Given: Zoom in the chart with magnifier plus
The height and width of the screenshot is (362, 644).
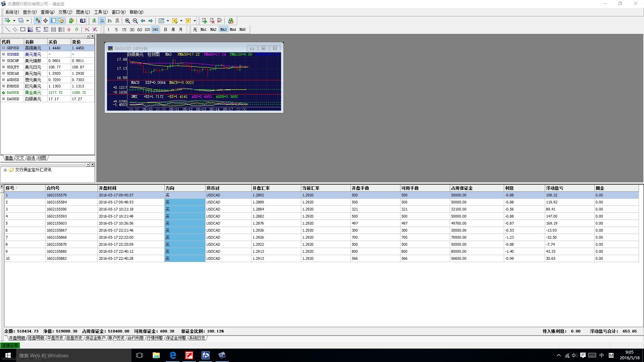Looking at the screenshot, I should [127, 21].
